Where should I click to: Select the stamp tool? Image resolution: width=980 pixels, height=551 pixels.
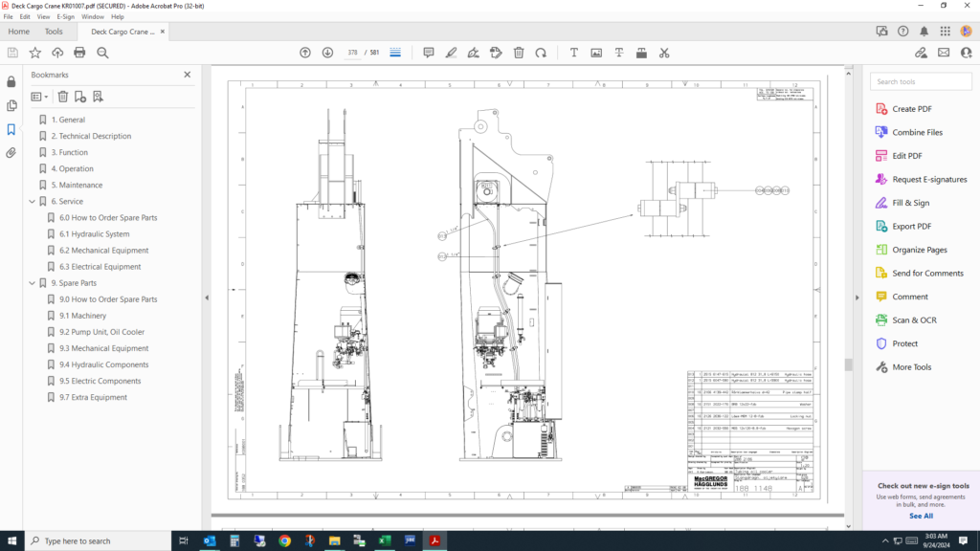click(x=497, y=54)
